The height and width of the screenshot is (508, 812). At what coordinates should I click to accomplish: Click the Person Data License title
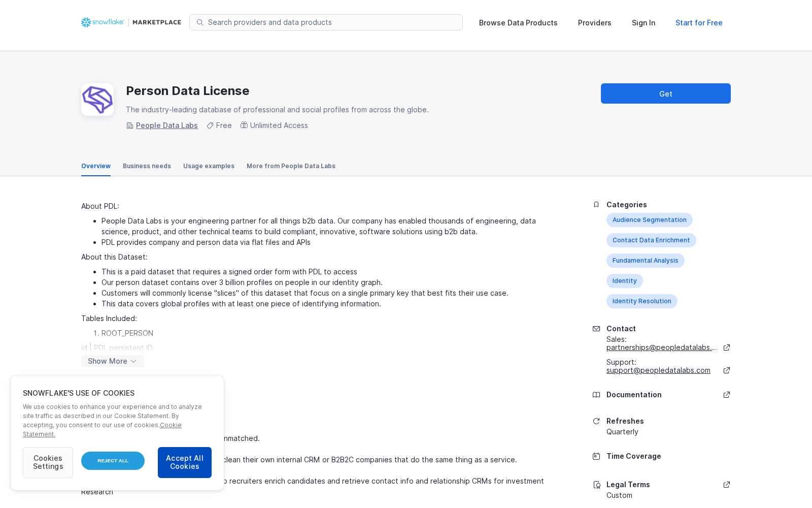click(x=188, y=91)
